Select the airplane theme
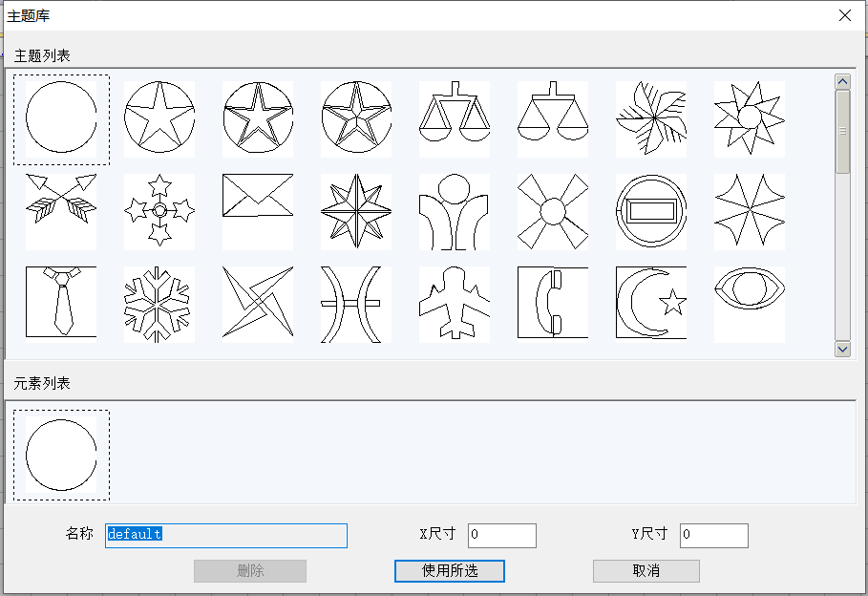Viewport: 868px width, 596px height. click(x=455, y=305)
